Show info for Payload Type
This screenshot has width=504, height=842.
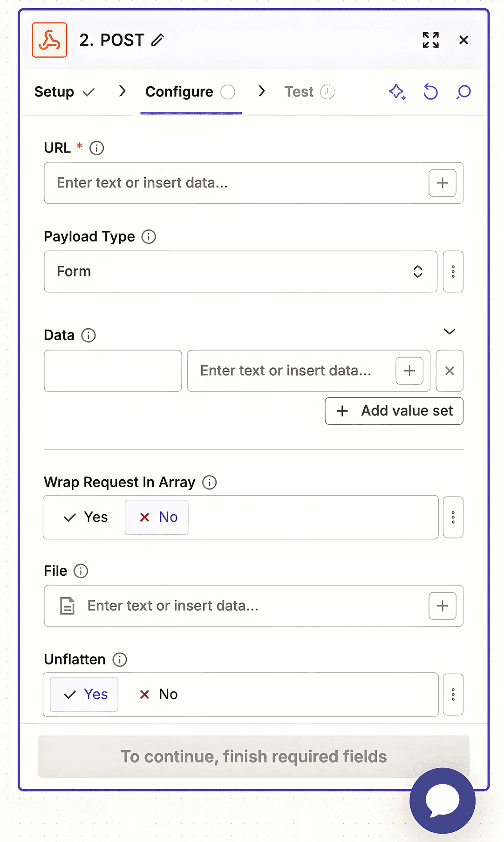[x=149, y=237]
